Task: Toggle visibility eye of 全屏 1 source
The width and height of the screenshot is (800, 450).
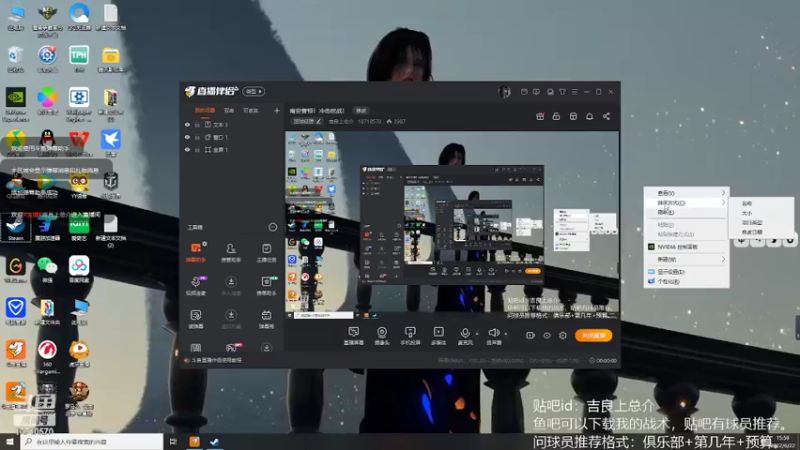Action: click(187, 150)
